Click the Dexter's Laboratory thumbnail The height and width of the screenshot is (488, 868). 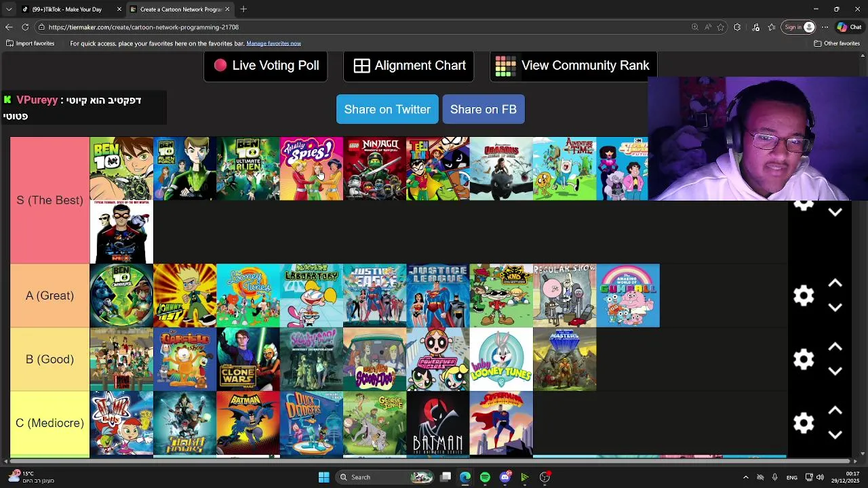tap(311, 296)
